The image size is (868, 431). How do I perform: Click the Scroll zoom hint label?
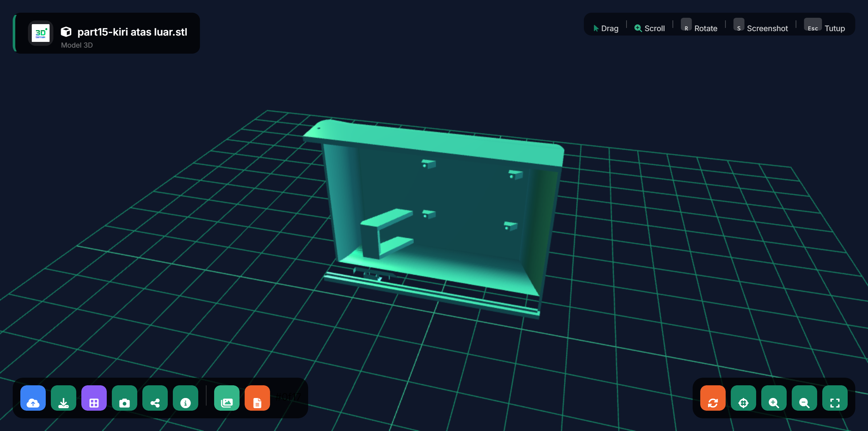point(650,28)
